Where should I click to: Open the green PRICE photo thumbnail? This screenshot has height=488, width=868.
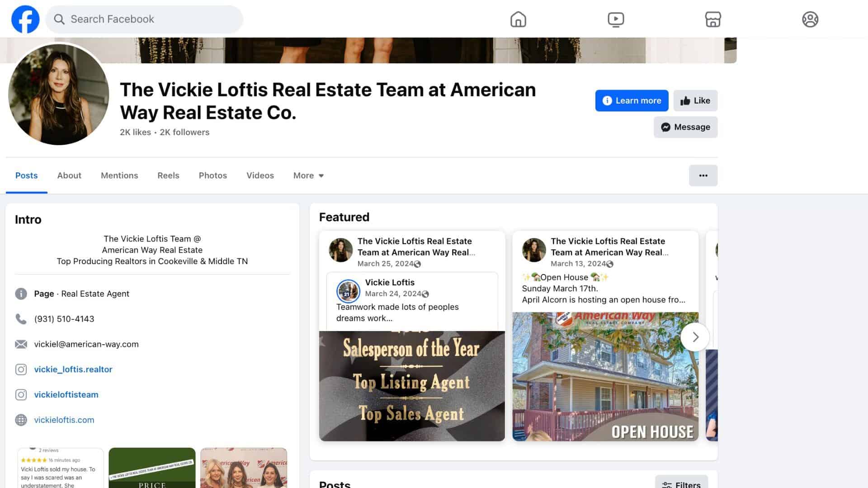point(152,468)
